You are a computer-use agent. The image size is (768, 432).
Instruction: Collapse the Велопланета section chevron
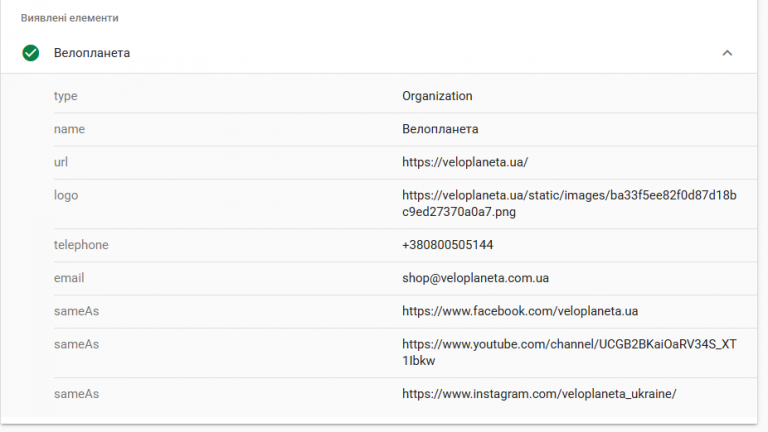tap(727, 53)
